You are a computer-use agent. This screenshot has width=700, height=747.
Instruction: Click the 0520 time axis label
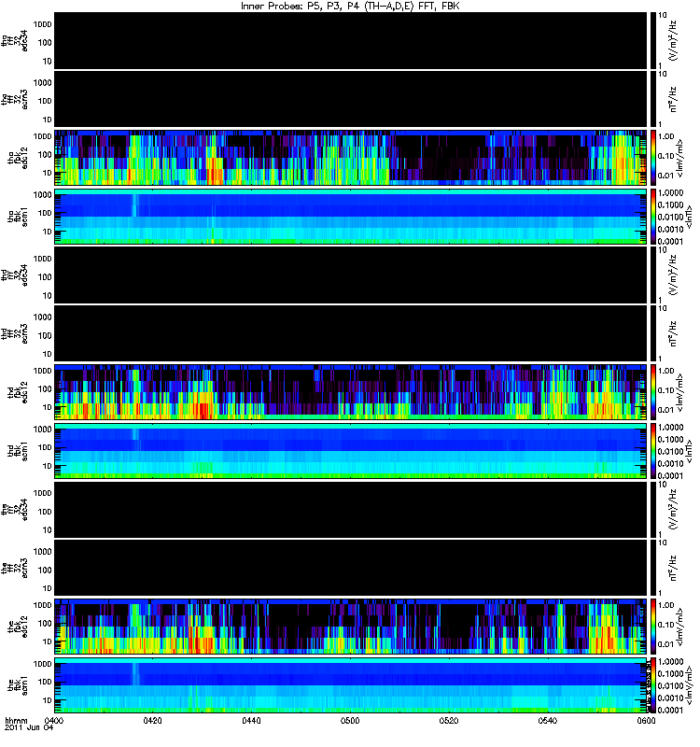pyautogui.click(x=449, y=720)
